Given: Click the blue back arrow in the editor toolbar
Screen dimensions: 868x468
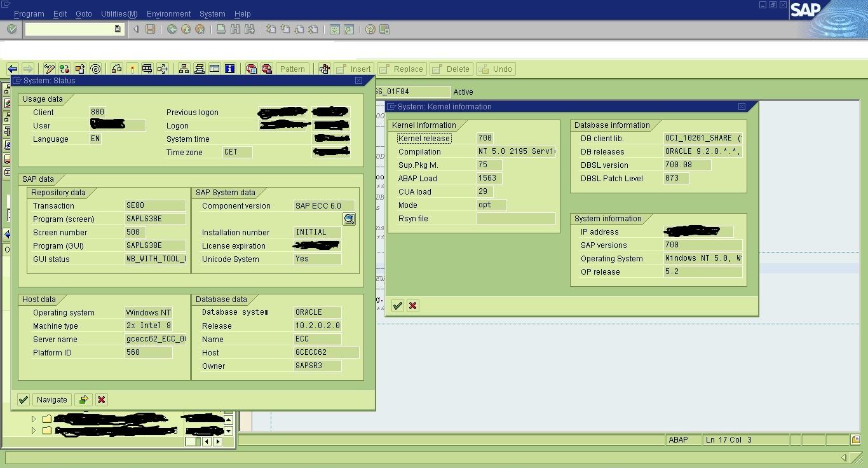Looking at the screenshot, I should click(13, 69).
